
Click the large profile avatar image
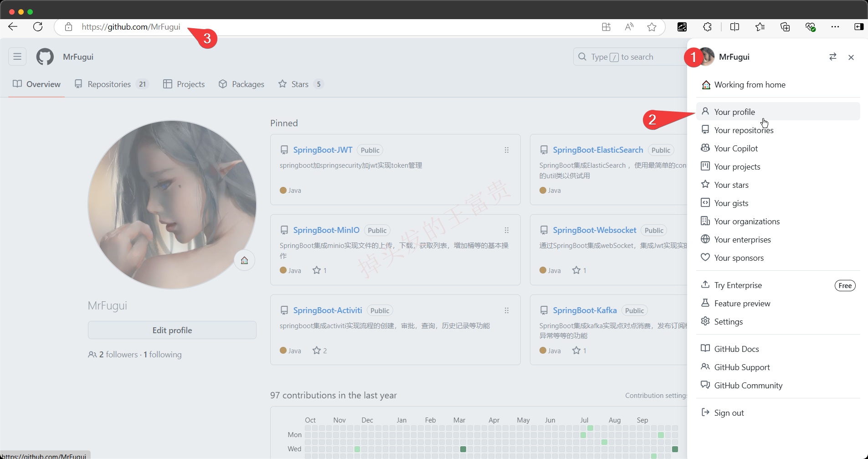(172, 205)
